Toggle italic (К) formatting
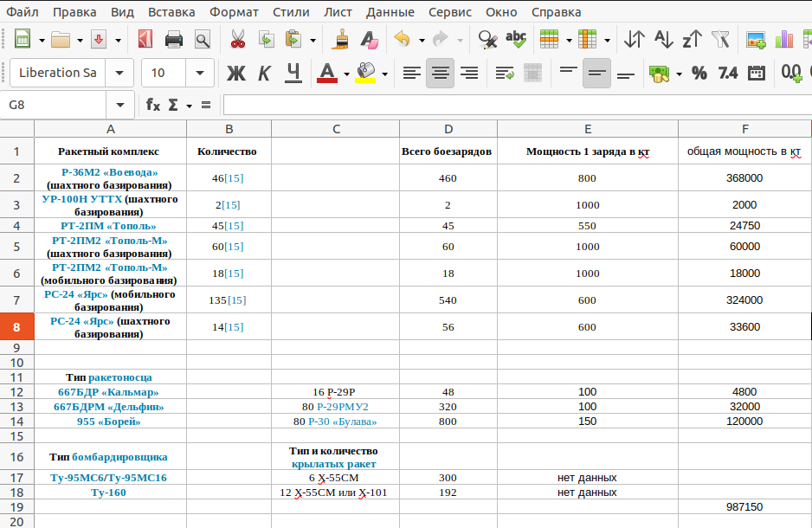Screen dimensions: 812x528 coord(265,73)
